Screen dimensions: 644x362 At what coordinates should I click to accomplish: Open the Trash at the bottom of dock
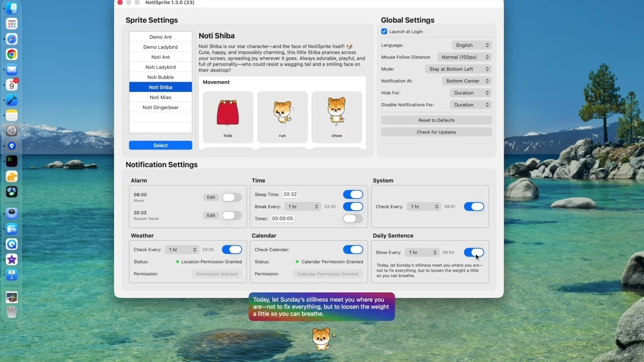11,312
